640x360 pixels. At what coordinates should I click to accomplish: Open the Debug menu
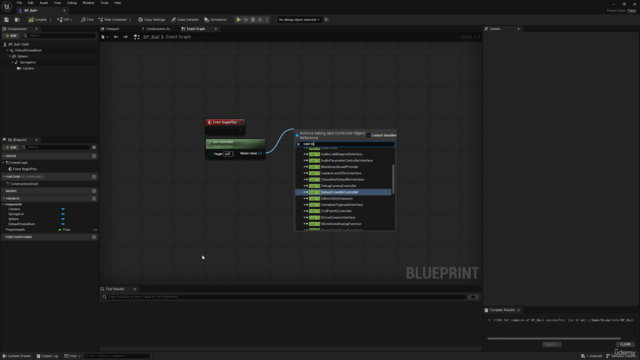(x=72, y=3)
